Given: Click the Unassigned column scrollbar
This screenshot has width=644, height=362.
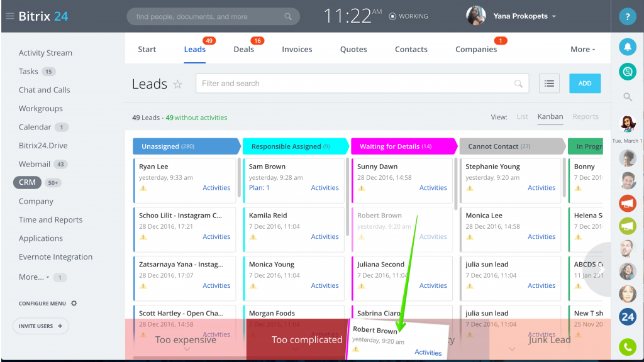Looking at the screenshot, I should tap(239, 177).
